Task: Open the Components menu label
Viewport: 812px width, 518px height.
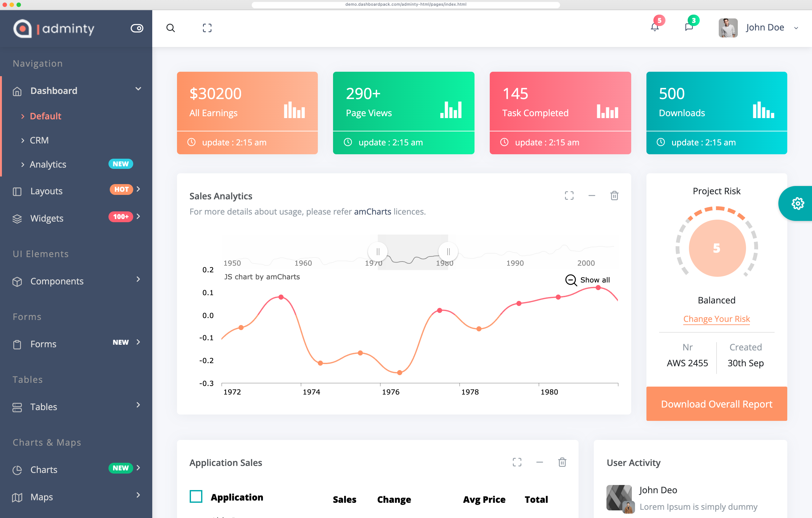Action: (57, 281)
